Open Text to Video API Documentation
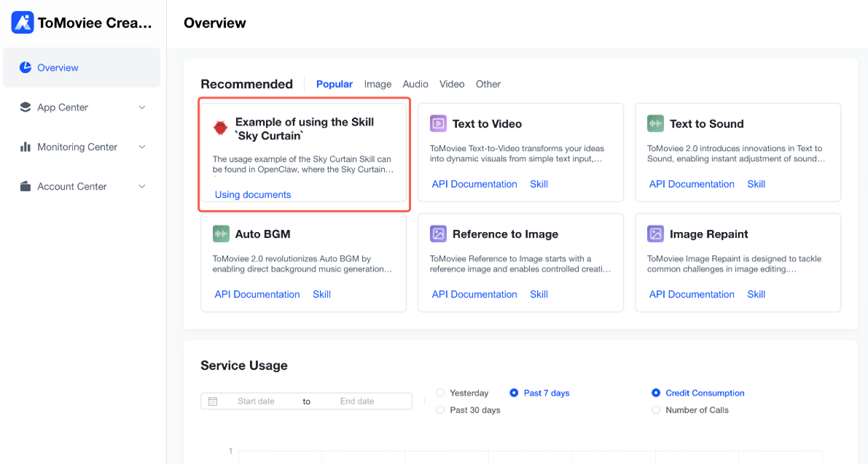 474,184
